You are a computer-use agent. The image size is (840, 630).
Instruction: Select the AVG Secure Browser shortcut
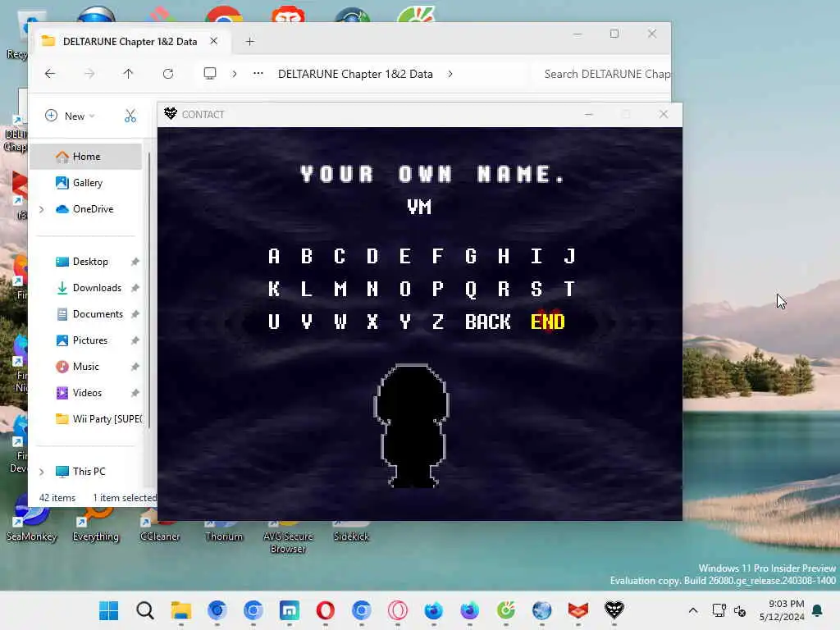[x=288, y=536]
